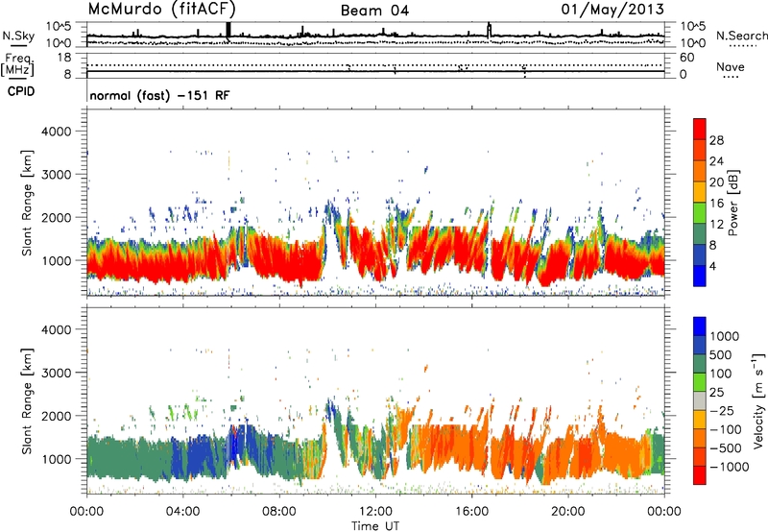Click the blue bottom of the power colorbar

coord(700,276)
